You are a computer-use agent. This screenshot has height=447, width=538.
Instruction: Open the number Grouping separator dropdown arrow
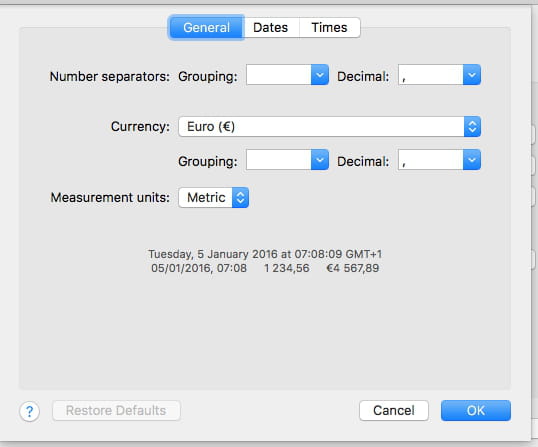point(320,75)
